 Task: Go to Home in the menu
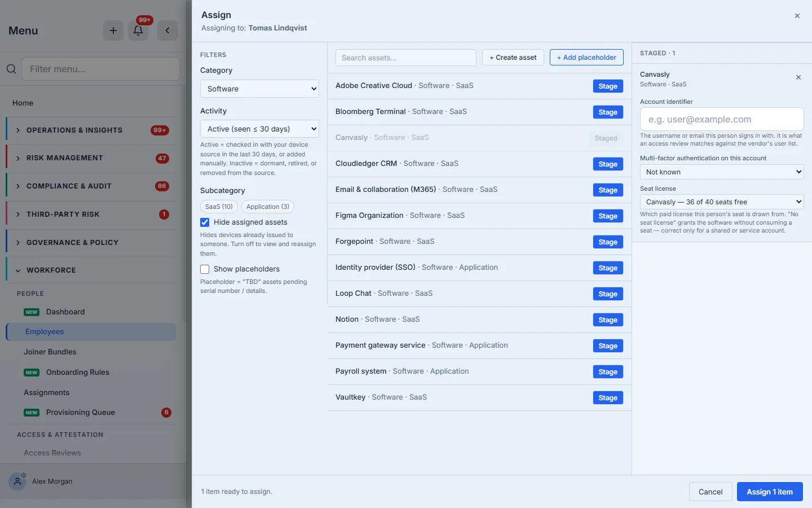coord(23,103)
